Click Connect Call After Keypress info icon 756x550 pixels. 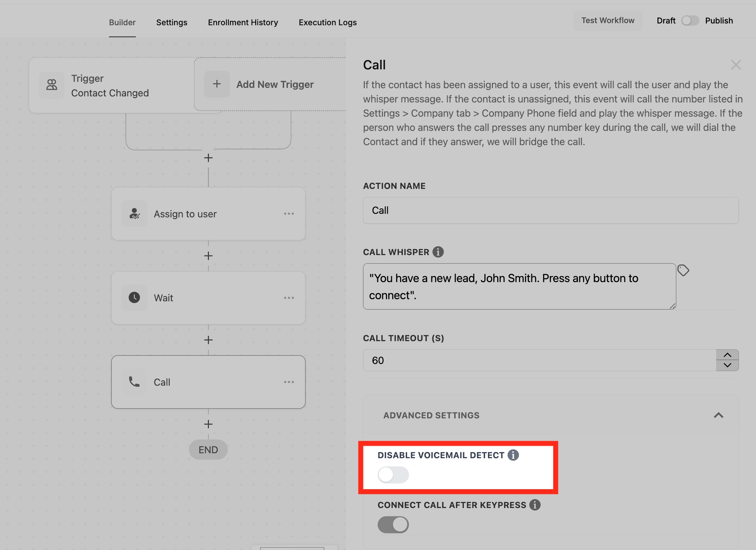(x=535, y=505)
